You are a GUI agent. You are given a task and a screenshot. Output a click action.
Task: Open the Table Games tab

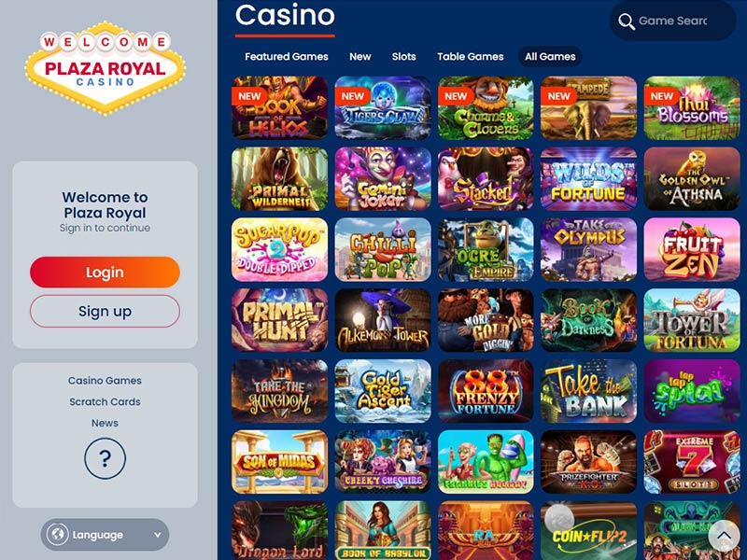pos(471,57)
